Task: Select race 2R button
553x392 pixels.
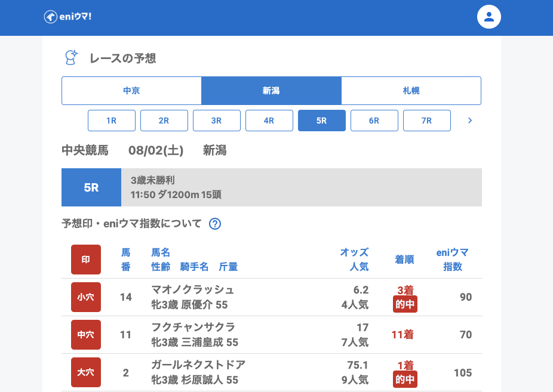Action: coord(164,121)
